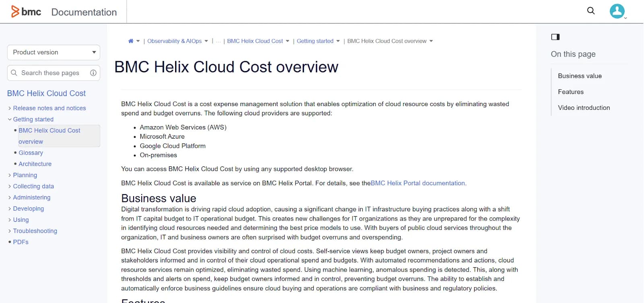The image size is (644, 303).
Task: Click the search info icon in sidebar
Action: tap(93, 73)
